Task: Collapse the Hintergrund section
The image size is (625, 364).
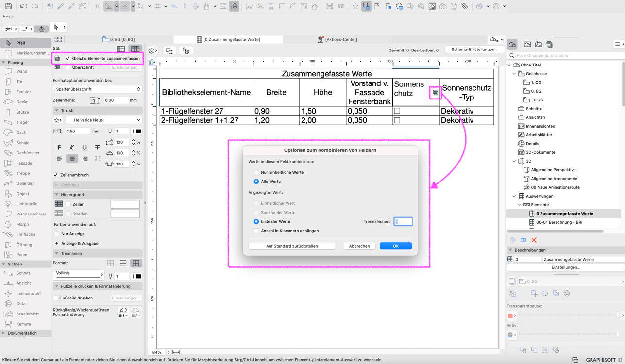Action: (x=57, y=195)
